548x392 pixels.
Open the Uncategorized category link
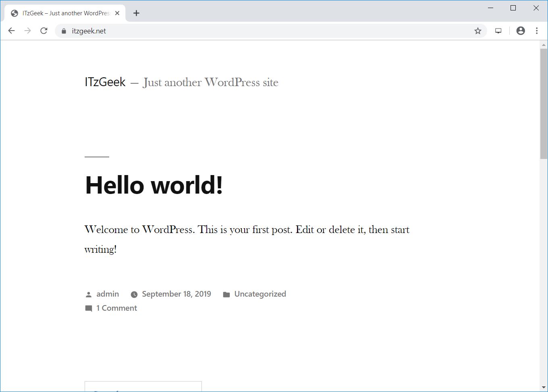(x=260, y=294)
